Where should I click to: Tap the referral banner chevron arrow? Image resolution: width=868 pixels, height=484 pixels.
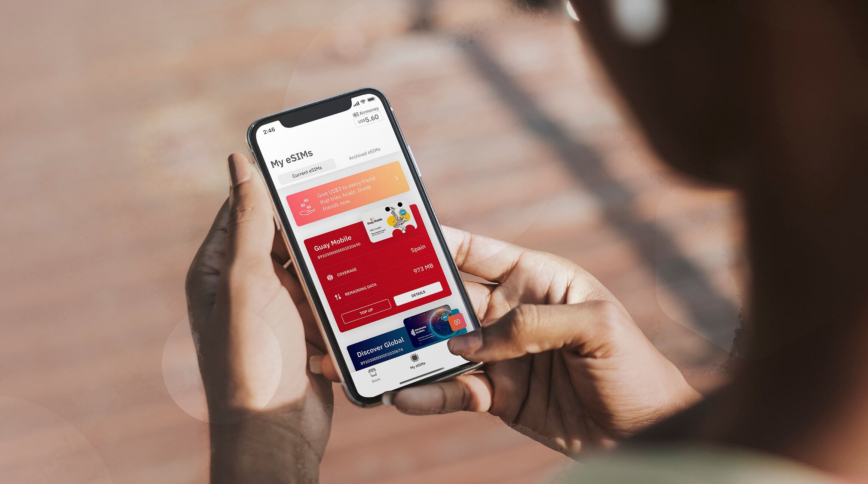click(x=397, y=178)
